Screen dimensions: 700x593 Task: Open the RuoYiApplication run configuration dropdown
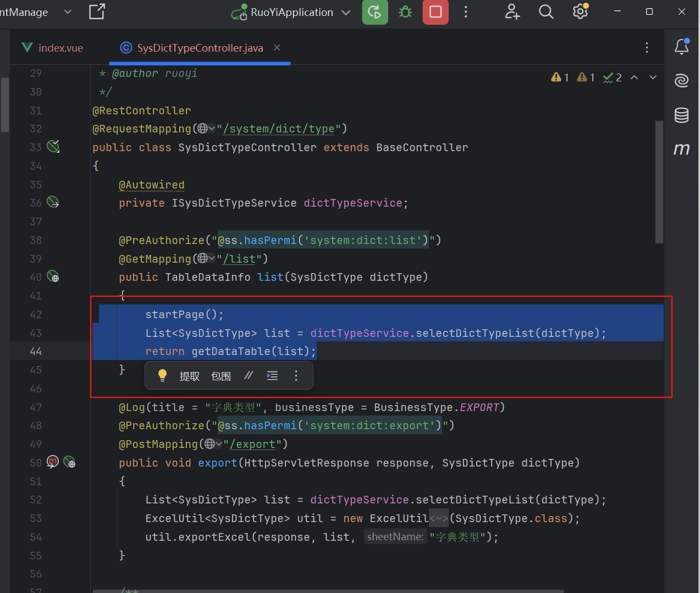[346, 12]
